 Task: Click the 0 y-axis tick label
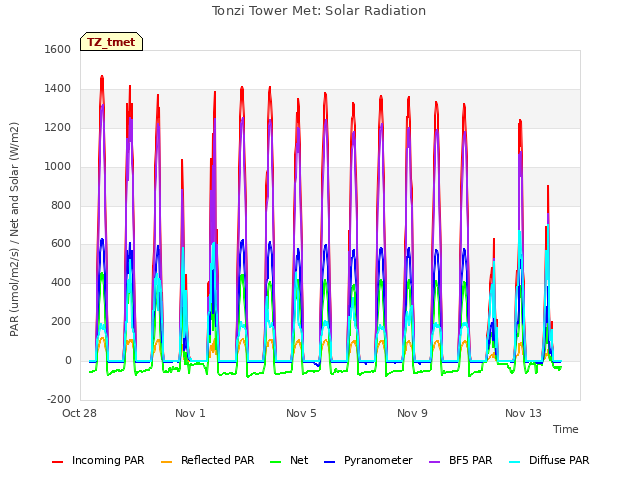pos(68,361)
